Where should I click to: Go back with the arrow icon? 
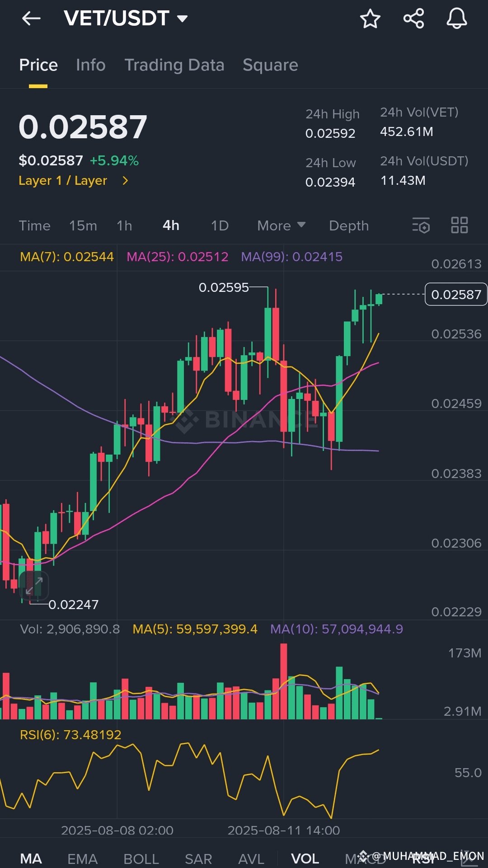tap(31, 18)
